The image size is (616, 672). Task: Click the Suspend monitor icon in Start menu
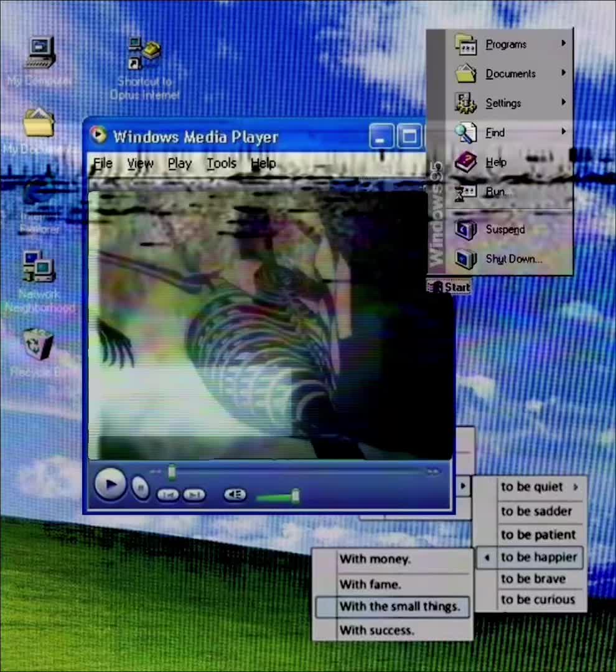pyautogui.click(x=465, y=229)
